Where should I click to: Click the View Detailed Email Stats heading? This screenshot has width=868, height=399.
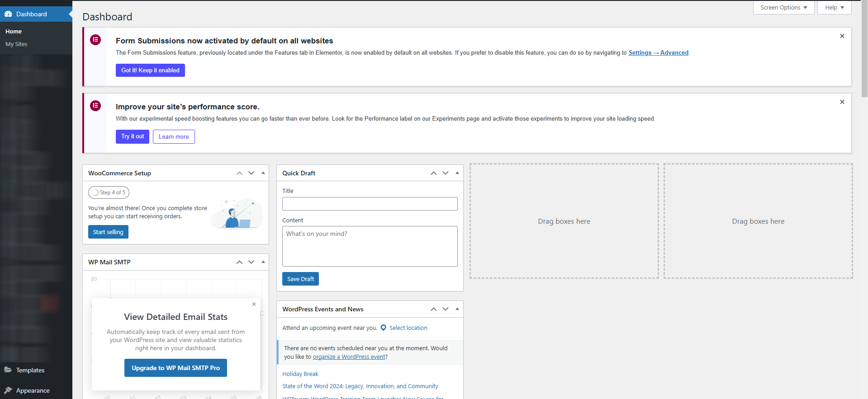176,317
